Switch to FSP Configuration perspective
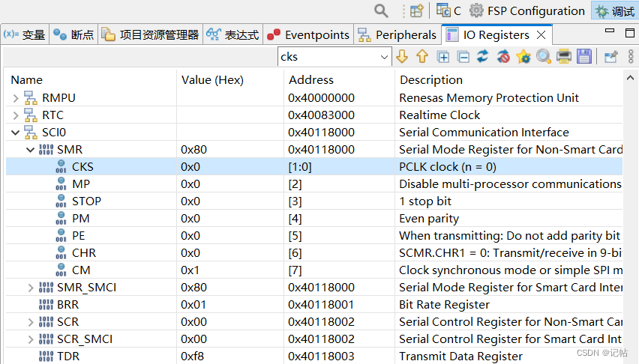The width and height of the screenshot is (639, 364). 527,10
